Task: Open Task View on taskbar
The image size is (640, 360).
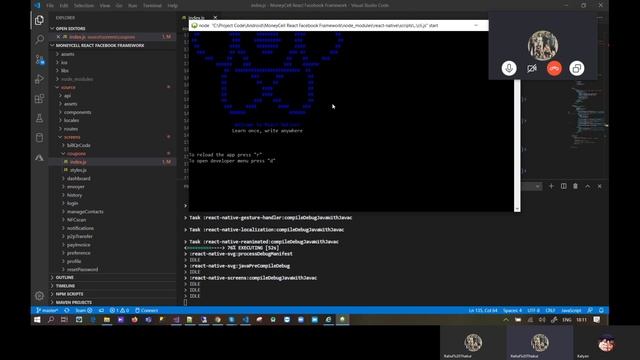Action: click(x=64, y=320)
